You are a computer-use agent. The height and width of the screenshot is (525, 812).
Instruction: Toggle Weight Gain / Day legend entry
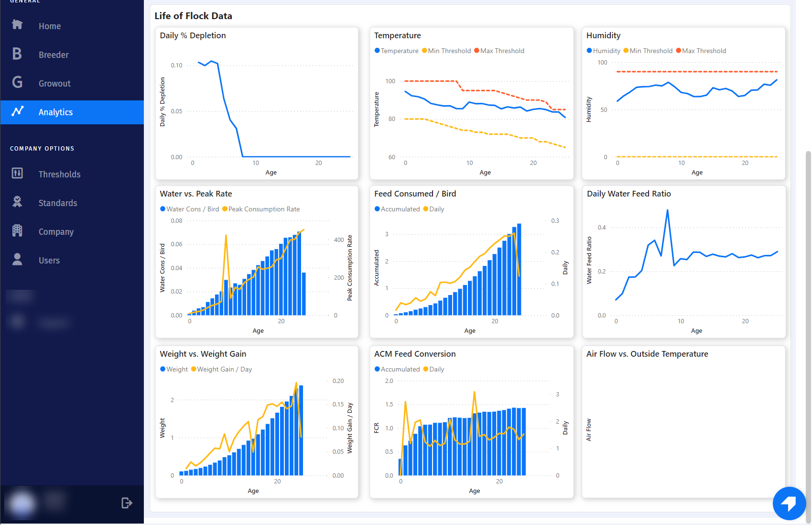222,369
